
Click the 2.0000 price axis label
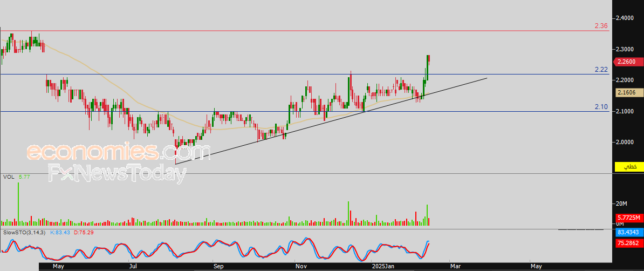626,143
